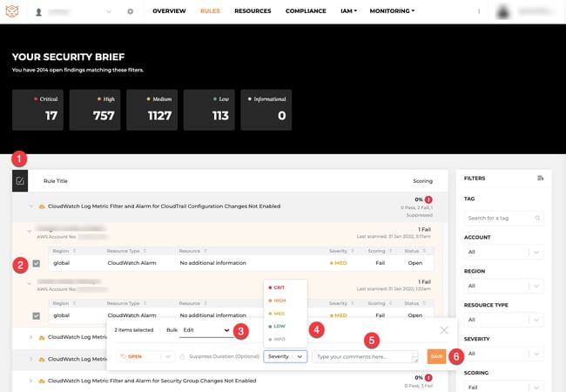Screen dimensions: 566x392
Task: Open the Compliance tab
Action: point(306,11)
